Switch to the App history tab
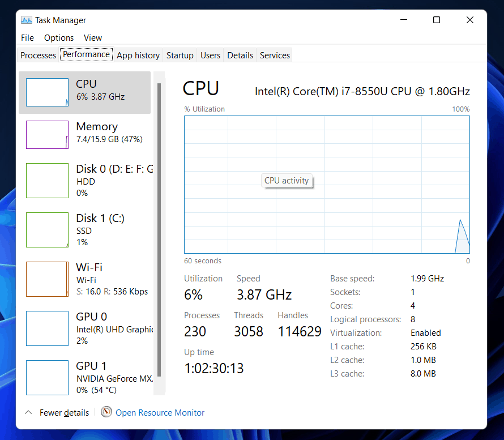Image resolution: width=504 pixels, height=440 pixels. (x=138, y=55)
